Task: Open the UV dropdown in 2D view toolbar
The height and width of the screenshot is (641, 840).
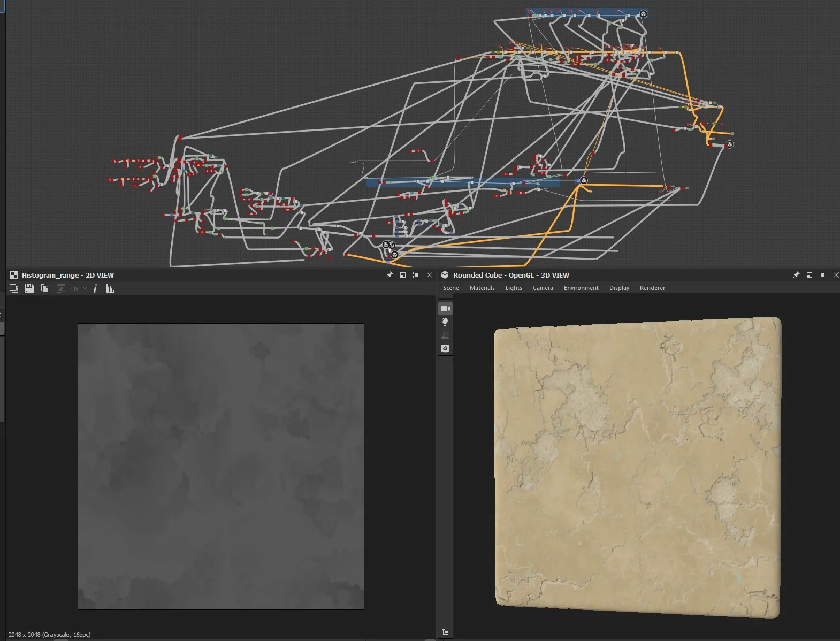Action: click(79, 288)
